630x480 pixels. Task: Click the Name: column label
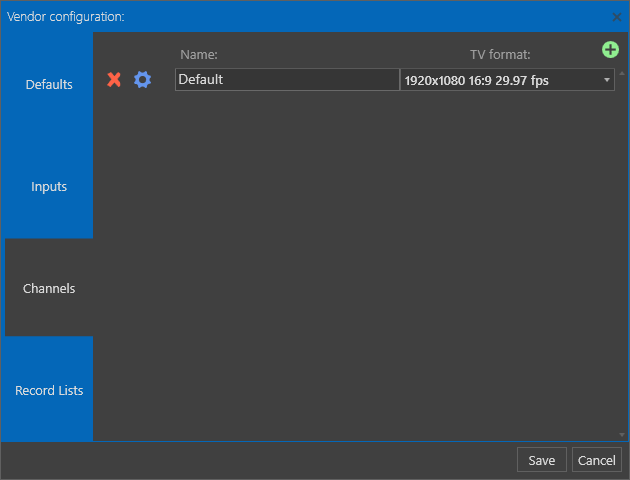tap(199, 55)
